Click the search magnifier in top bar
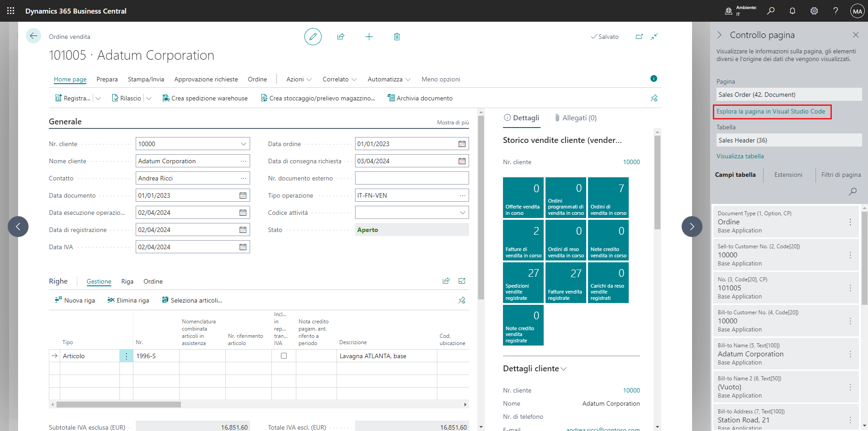The height and width of the screenshot is (431, 868). pos(771,11)
